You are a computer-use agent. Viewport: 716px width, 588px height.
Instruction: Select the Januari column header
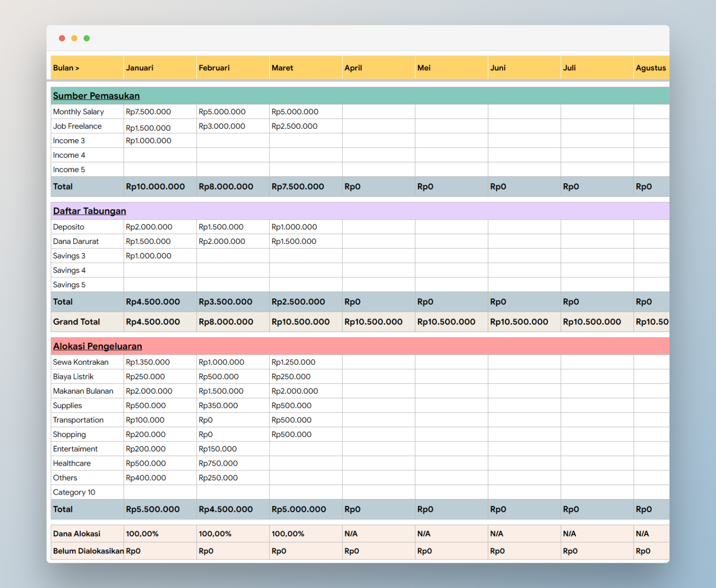click(160, 68)
